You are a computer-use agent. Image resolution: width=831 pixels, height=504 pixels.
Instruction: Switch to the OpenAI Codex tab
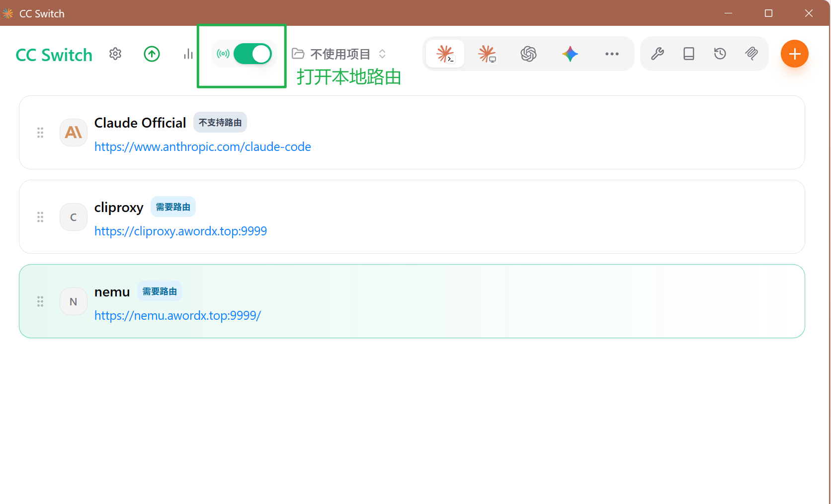pyautogui.click(x=528, y=54)
